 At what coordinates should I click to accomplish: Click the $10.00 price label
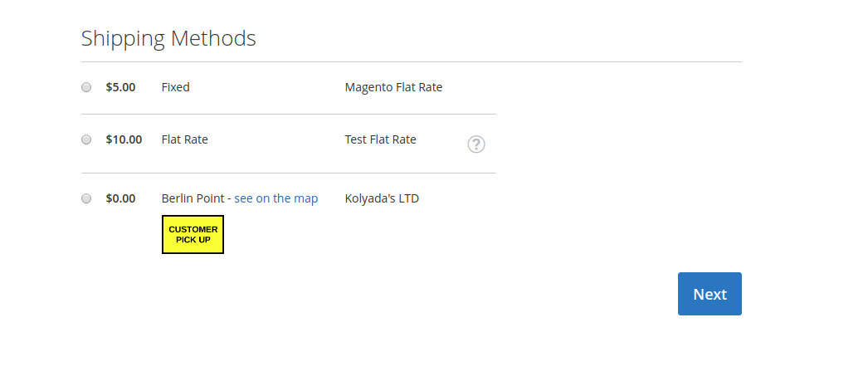tap(124, 139)
